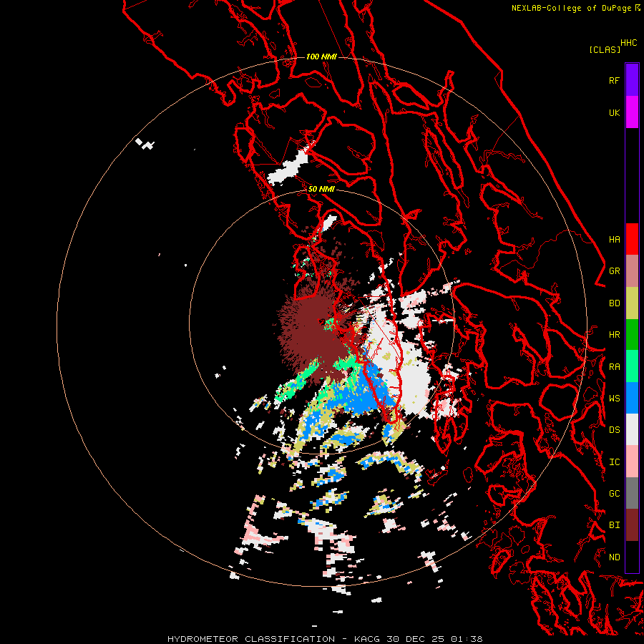Image resolution: width=644 pixels, height=644 pixels.
Task: Click the '100 NMI' range ring label
Action: click(321, 57)
